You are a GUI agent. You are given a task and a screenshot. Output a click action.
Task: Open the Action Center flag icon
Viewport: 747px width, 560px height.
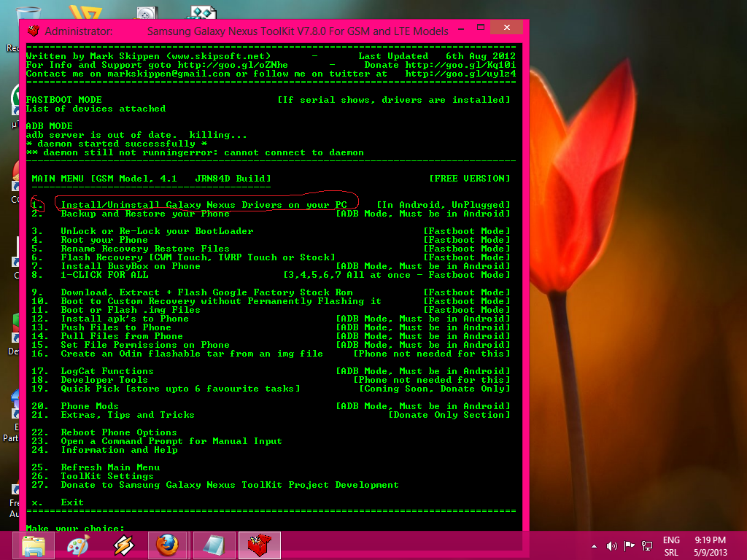click(629, 545)
